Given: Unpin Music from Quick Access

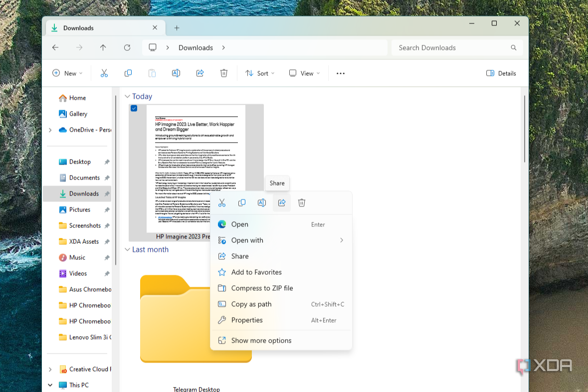Looking at the screenshot, I should [x=107, y=257].
